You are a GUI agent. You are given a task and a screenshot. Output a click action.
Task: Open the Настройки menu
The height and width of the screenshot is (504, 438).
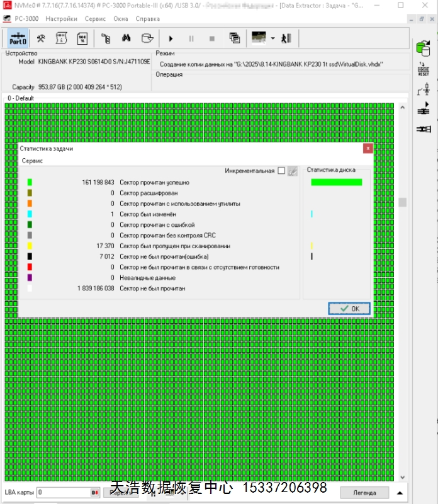tap(62, 19)
